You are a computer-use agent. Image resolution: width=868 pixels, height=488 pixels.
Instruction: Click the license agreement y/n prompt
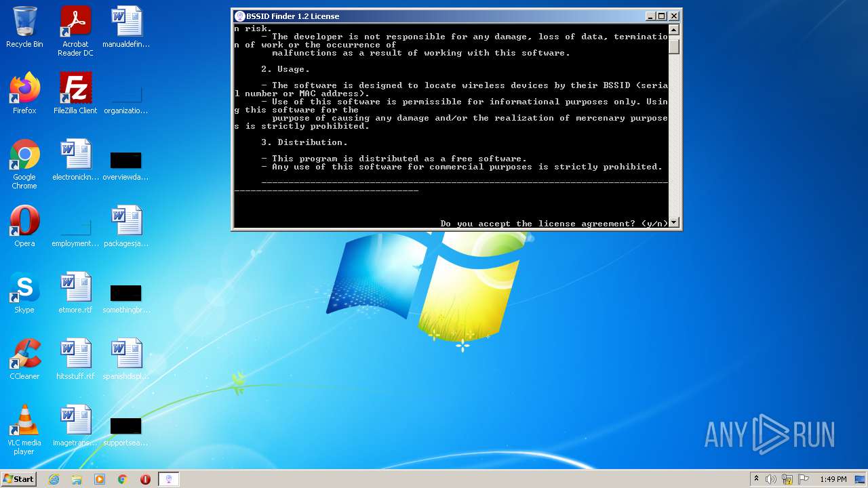(554, 224)
